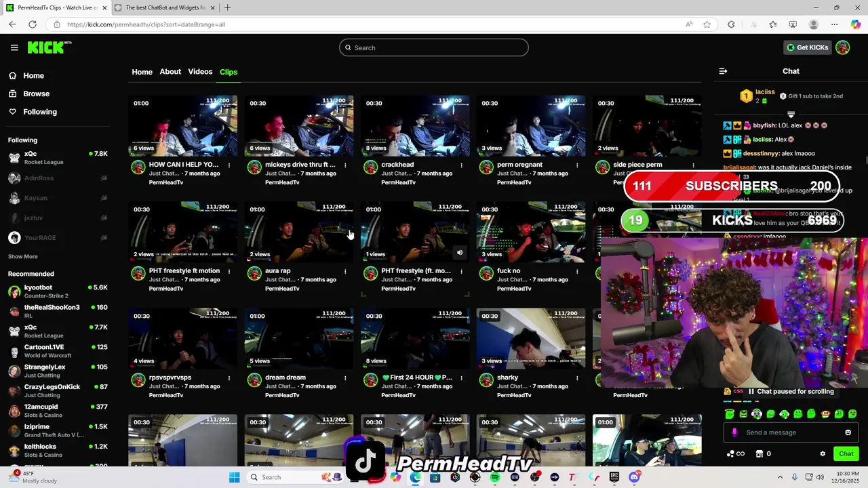Select the Clips tab
Screen dimensions: 868x488
tap(229, 72)
